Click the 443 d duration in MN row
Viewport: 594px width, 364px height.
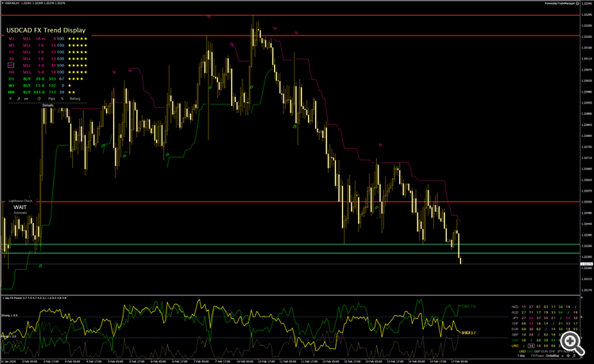[x=39, y=93]
